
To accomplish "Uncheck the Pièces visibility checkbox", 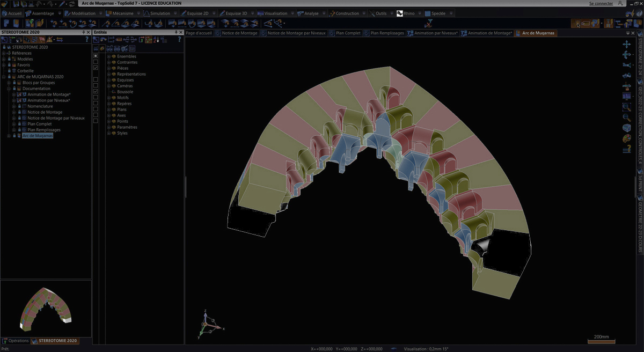I will click(96, 68).
